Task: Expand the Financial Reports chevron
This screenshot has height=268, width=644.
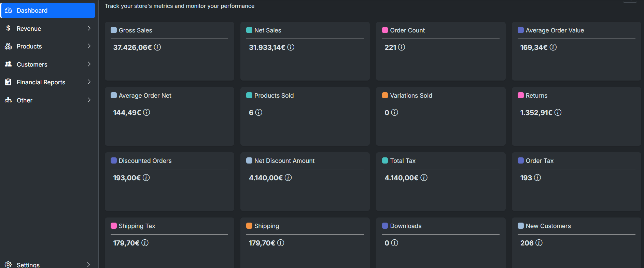Action: pos(89,82)
